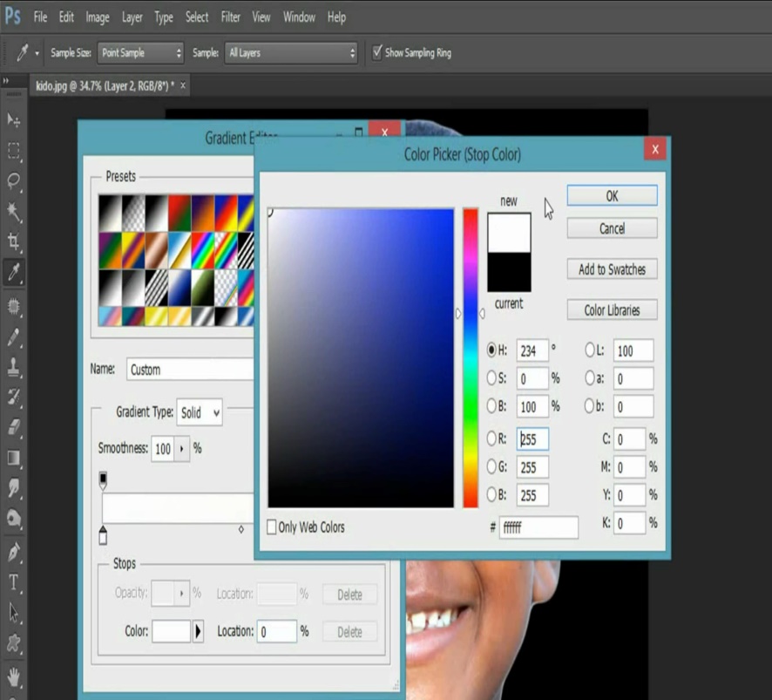The height and width of the screenshot is (700, 772).
Task: Click the gradient midpoint diamond marker
Action: click(241, 529)
